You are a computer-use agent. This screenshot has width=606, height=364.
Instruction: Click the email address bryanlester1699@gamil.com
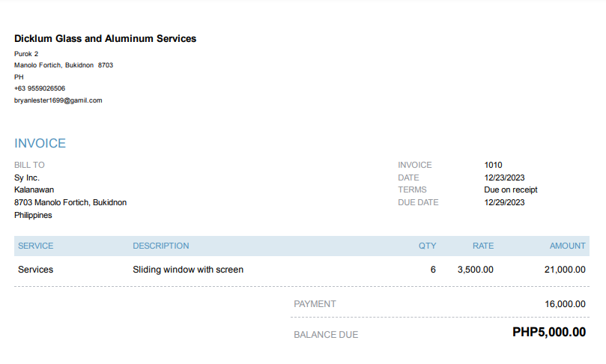(58, 100)
